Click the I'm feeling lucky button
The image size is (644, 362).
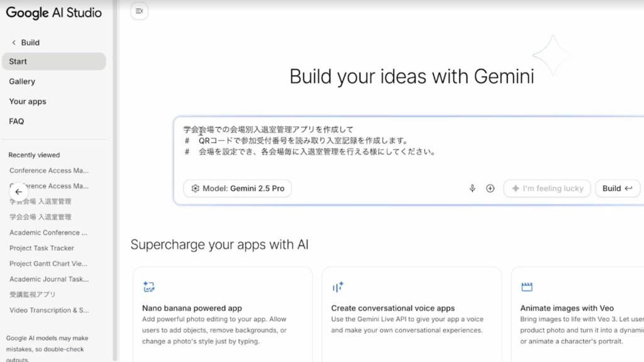[547, 189]
